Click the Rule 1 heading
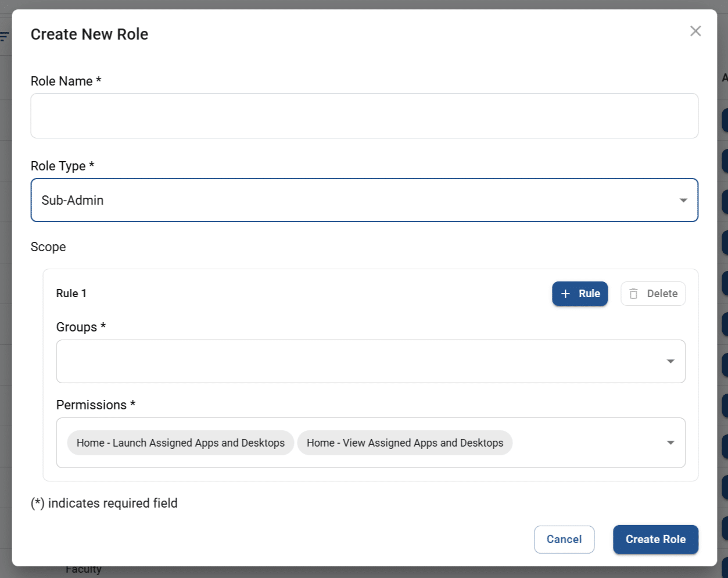 coord(71,294)
